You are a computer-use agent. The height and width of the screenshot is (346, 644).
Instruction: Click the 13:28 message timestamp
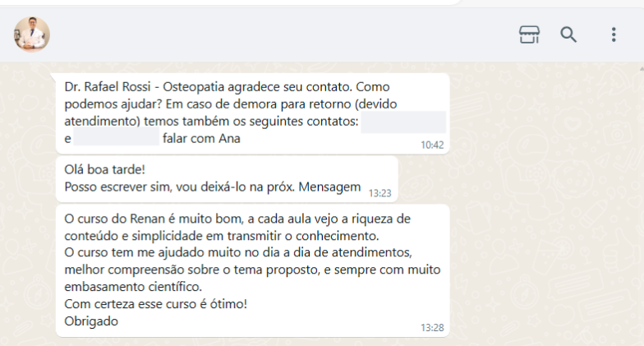pyautogui.click(x=432, y=328)
